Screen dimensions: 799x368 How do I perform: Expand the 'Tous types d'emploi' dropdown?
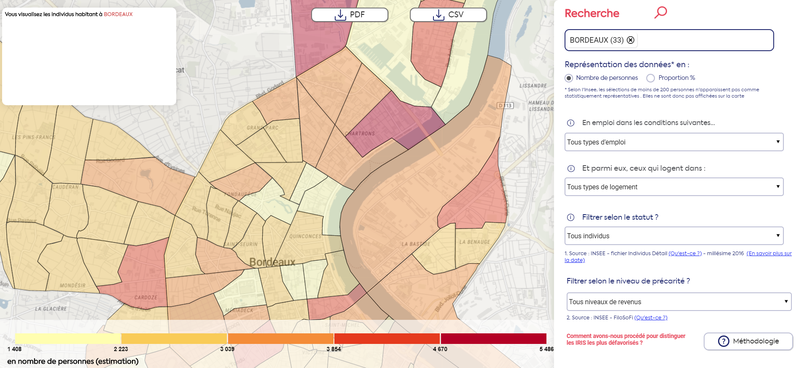[674, 142]
